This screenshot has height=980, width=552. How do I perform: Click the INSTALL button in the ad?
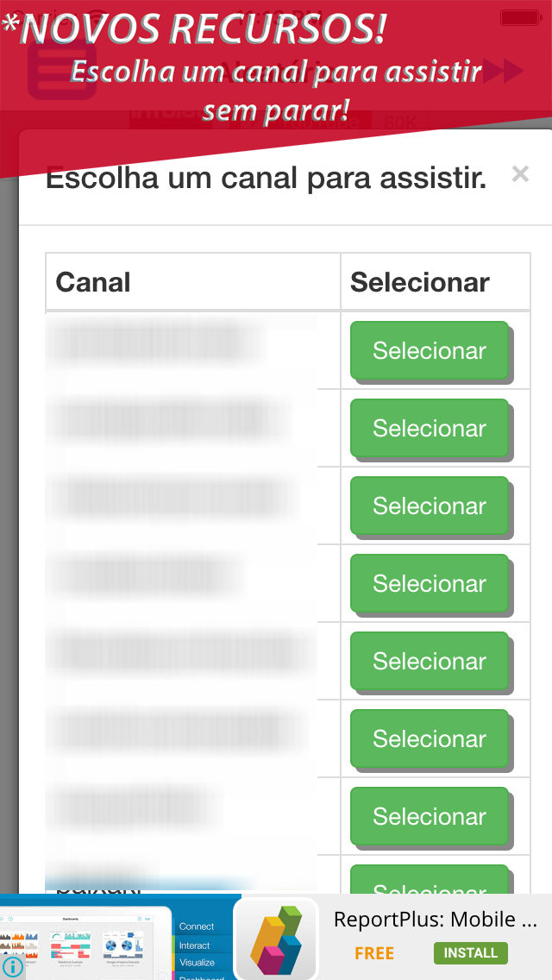pos(470,952)
